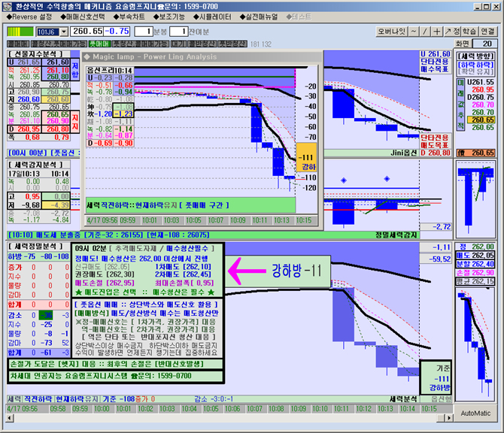
Task: Click the 1차매도 [262.10] text
Action: tap(183, 267)
